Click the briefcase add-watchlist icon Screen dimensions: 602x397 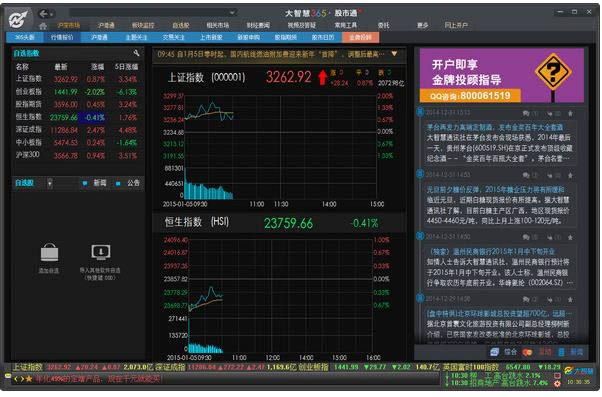pos(49,253)
